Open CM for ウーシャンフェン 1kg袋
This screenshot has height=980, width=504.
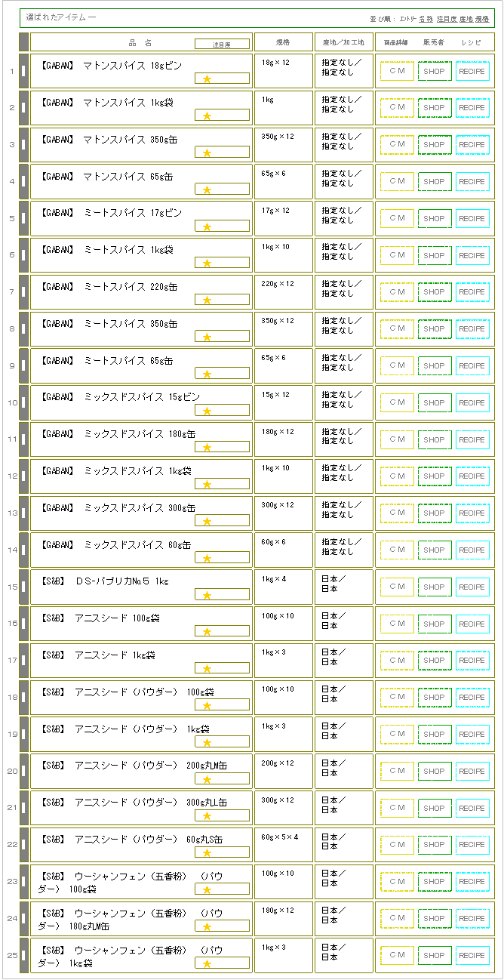(397, 956)
